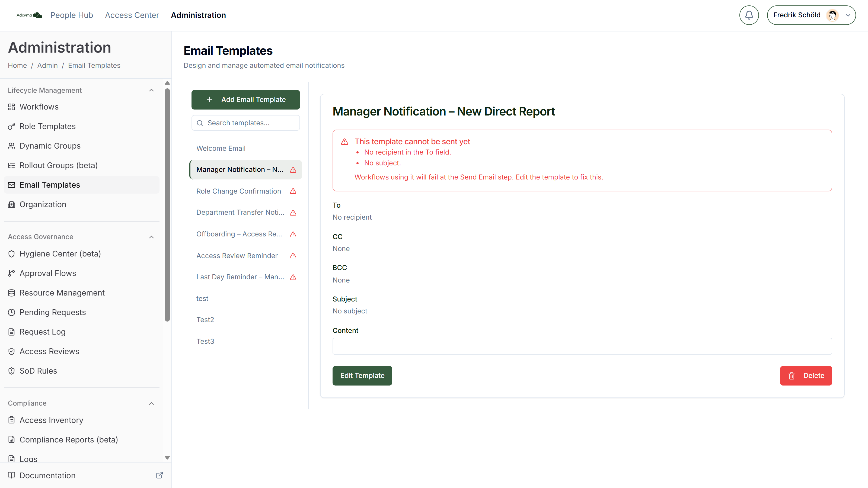868x488 pixels.
Task: Collapse the Compliance section chevron
Action: pyautogui.click(x=151, y=403)
